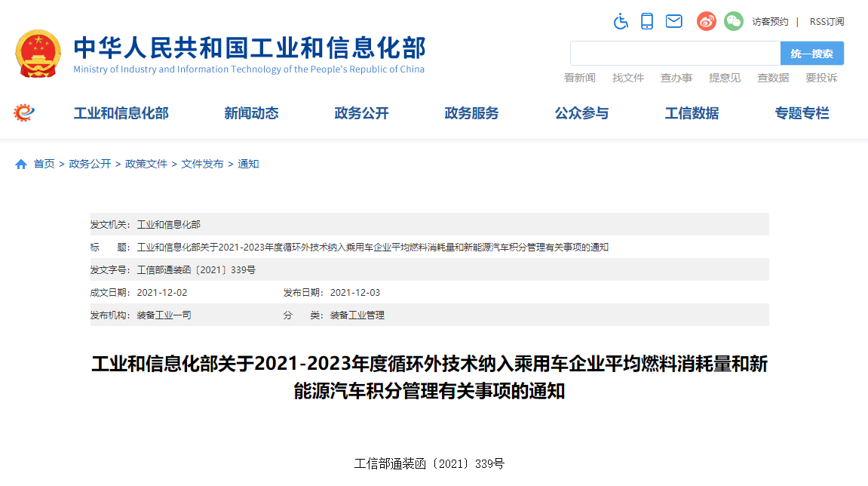Open the mobile version phone icon
868x486 pixels.
(646, 21)
